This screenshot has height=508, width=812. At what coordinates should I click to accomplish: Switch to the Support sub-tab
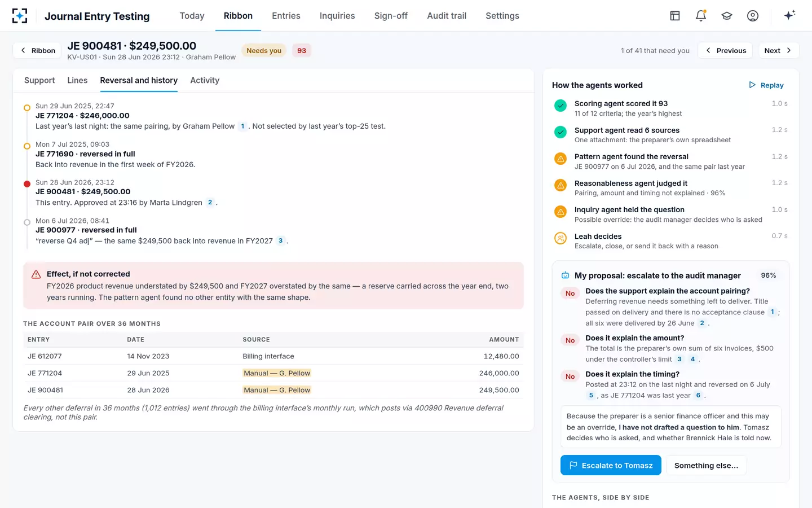39,80
